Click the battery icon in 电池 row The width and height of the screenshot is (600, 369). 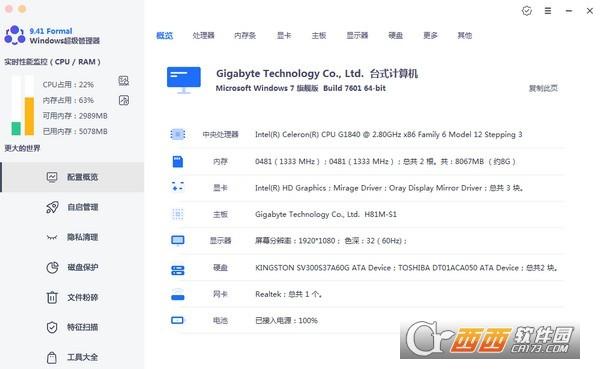tap(178, 320)
